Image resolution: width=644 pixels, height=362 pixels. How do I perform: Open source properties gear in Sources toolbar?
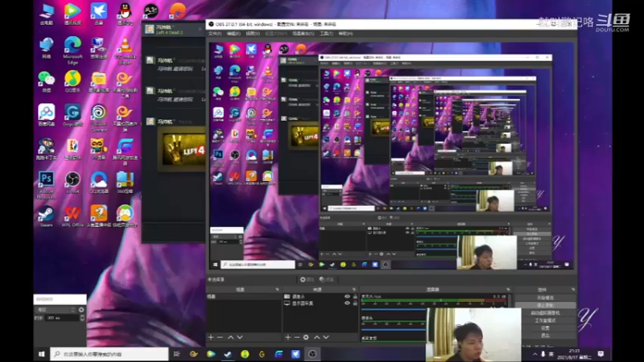pos(306,337)
